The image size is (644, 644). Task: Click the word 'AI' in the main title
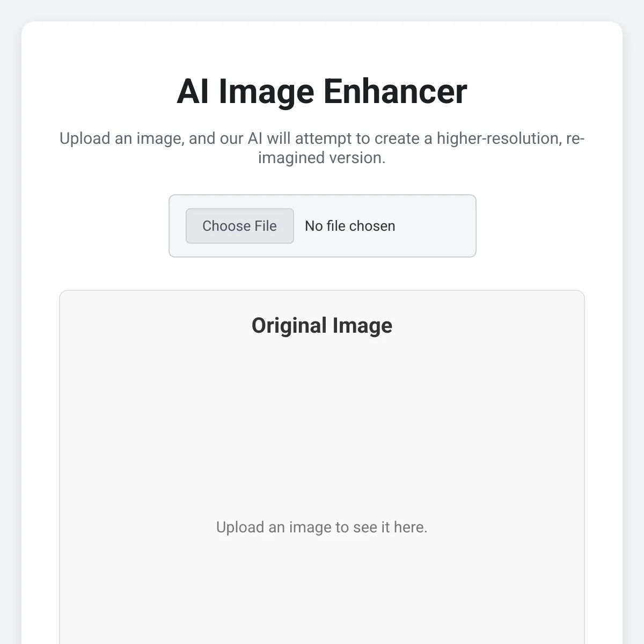(x=193, y=91)
